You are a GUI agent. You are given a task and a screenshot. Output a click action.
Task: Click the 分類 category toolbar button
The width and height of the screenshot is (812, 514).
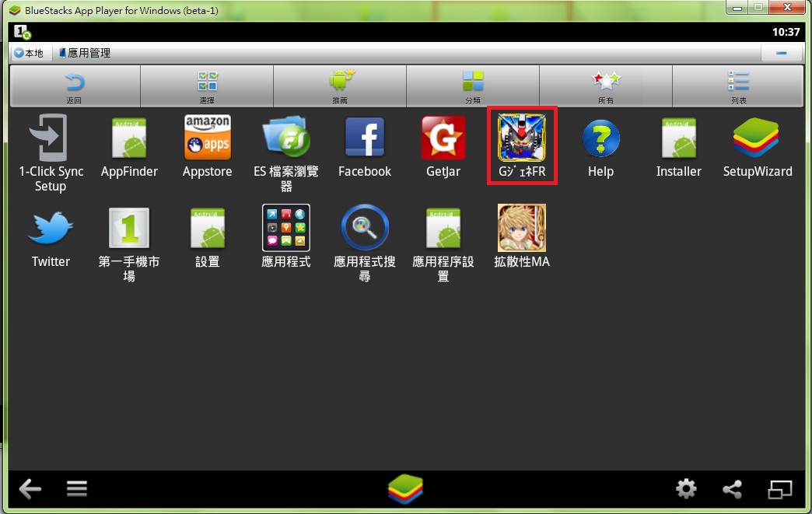click(x=473, y=86)
